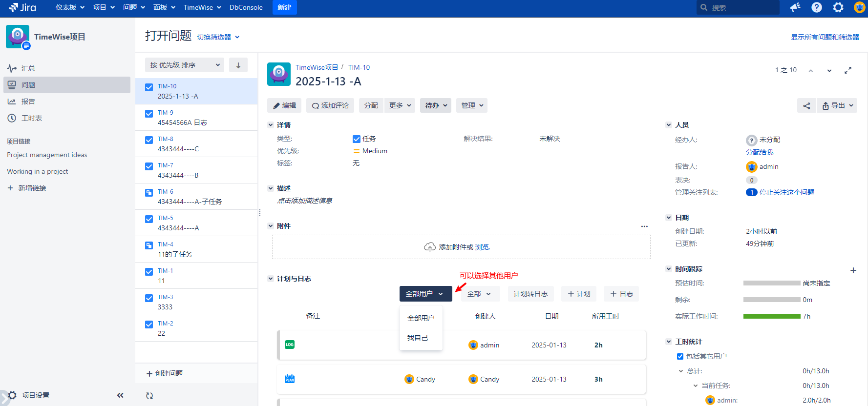868x406 pixels.
Task: Toggle full-screen expand icon for issue
Action: click(x=848, y=70)
